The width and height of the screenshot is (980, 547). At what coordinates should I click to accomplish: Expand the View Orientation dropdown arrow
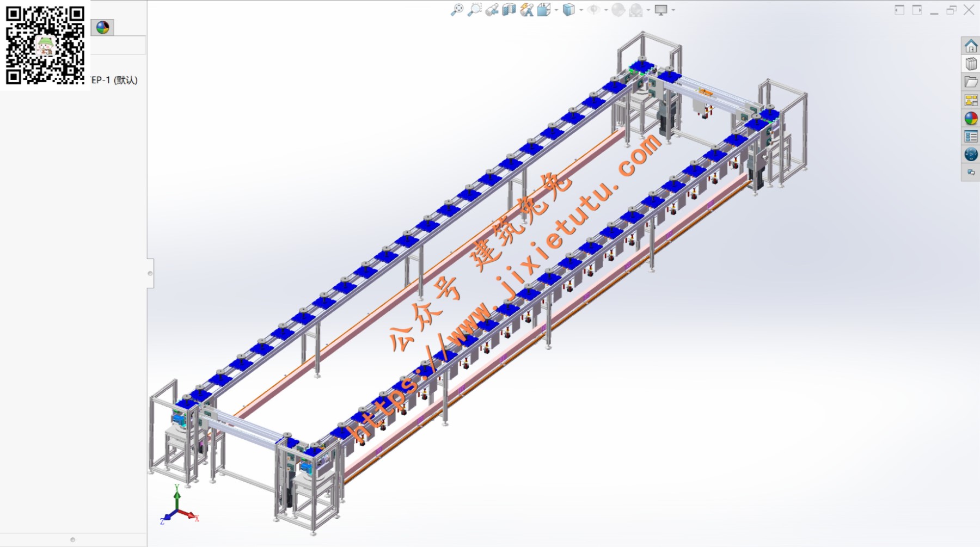coord(556,10)
